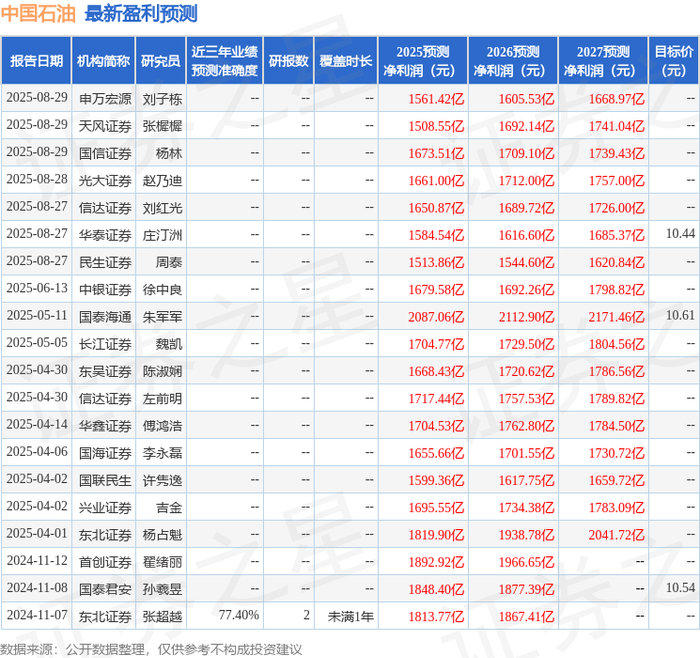Select the 申万宏源 institution cell
The image size is (700, 658).
[105, 99]
